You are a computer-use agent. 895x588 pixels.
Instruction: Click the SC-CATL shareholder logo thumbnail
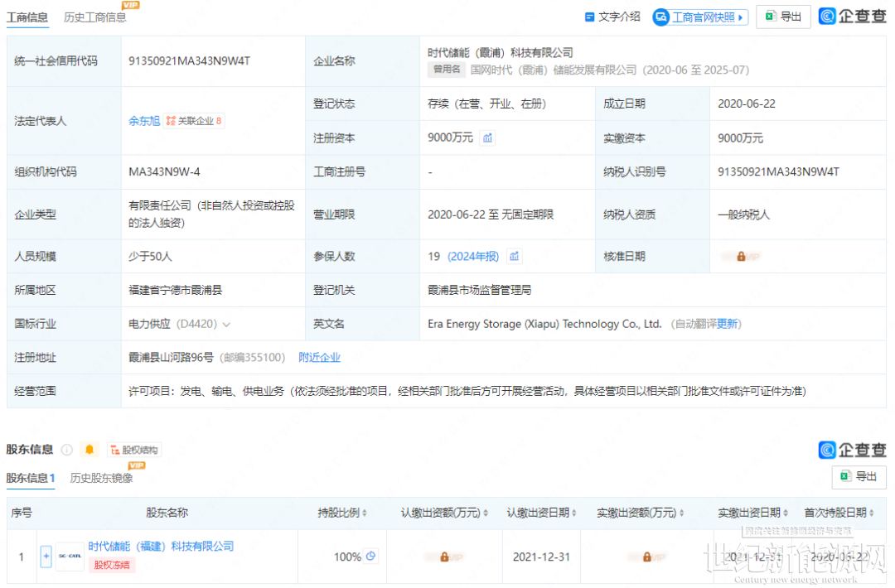pyautogui.click(x=70, y=557)
